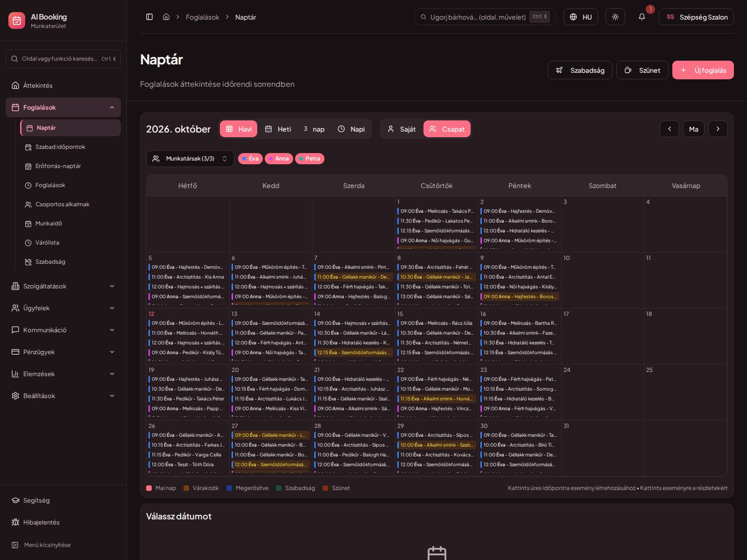Image resolution: width=747 pixels, height=560 pixels.
Task: Toggle Éva staff filter chip
Action: click(250, 159)
